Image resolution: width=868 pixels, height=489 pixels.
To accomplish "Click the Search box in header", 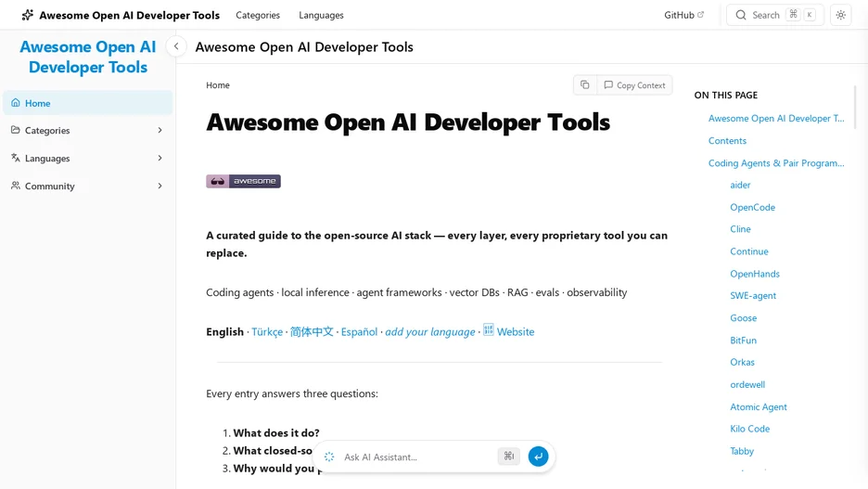I will pyautogui.click(x=775, y=15).
